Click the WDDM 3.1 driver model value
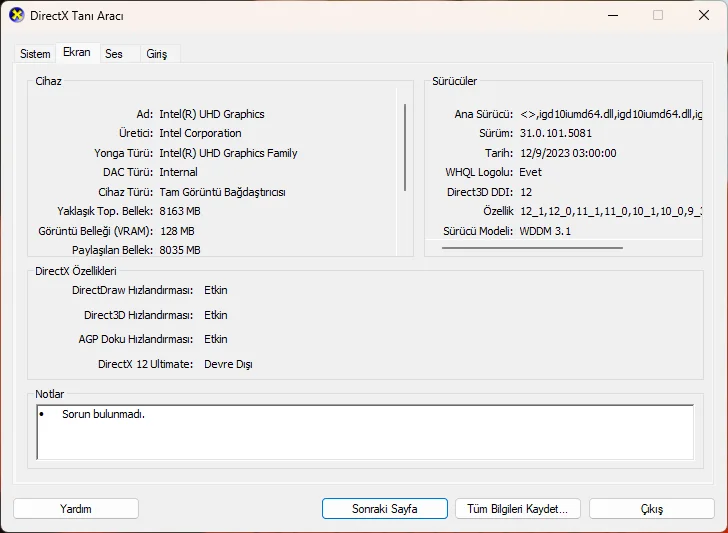The height and width of the screenshot is (533, 728). pos(545,231)
